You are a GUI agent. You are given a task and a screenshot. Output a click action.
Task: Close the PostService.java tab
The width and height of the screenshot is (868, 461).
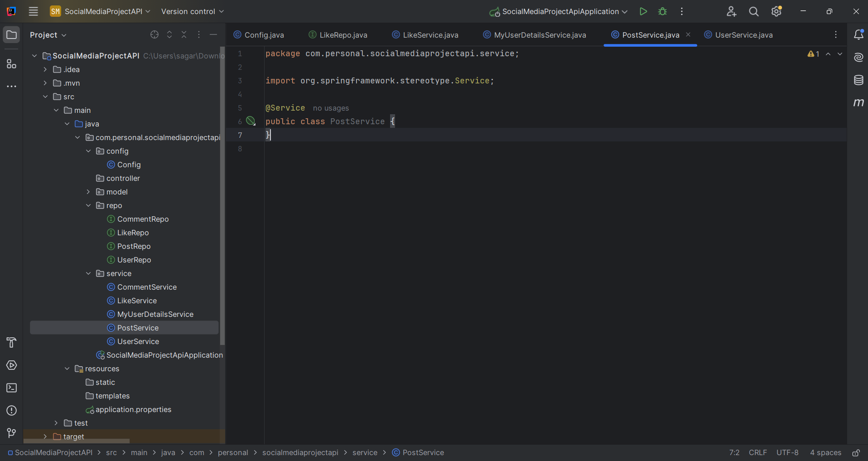point(688,34)
